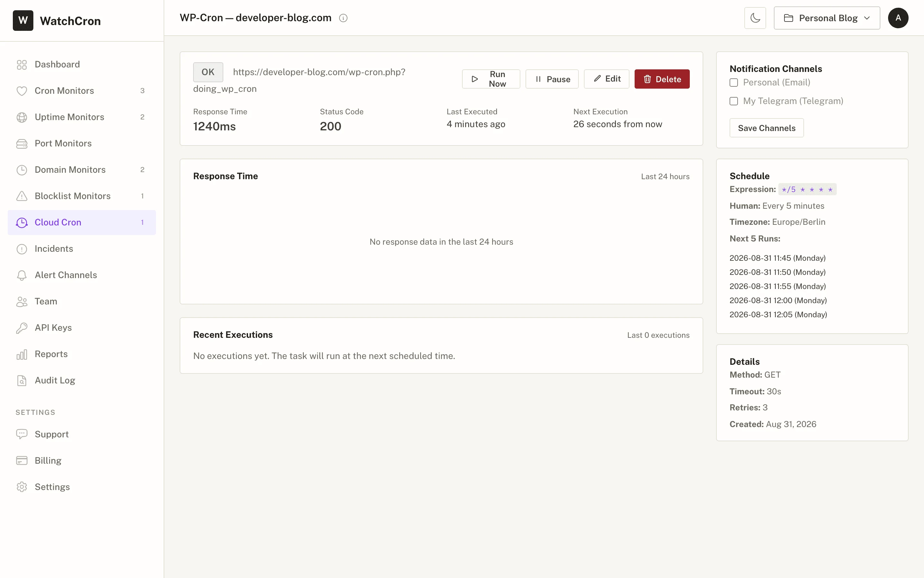Click the red Delete button

click(662, 79)
